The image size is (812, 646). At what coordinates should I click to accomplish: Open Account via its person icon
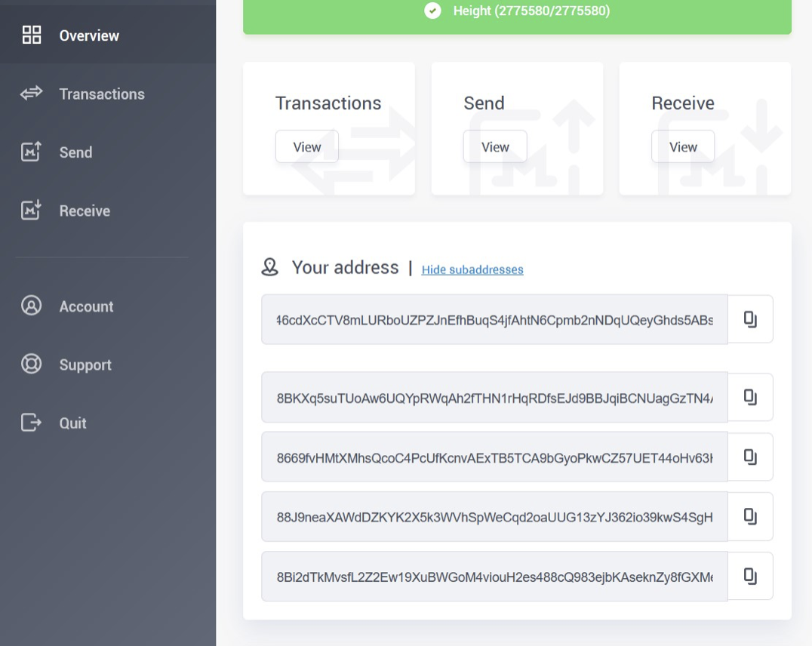tap(30, 306)
